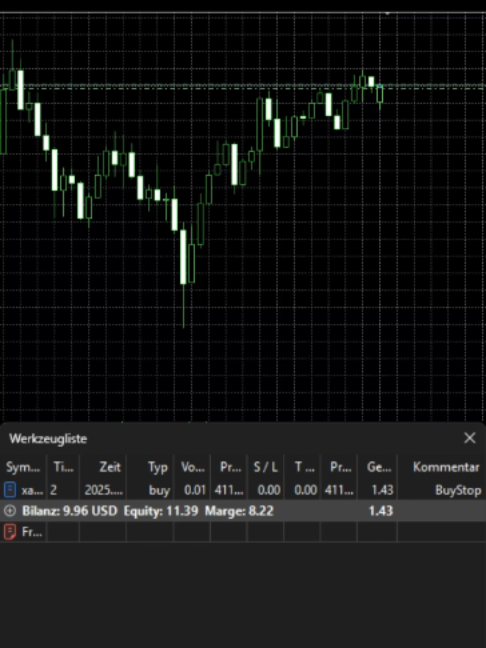Click the S / L column header

pos(266,467)
